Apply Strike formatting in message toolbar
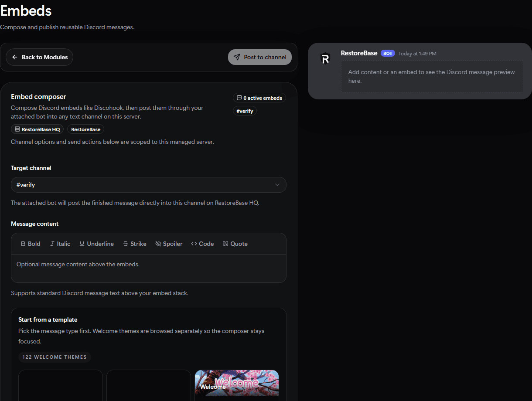 coord(135,244)
